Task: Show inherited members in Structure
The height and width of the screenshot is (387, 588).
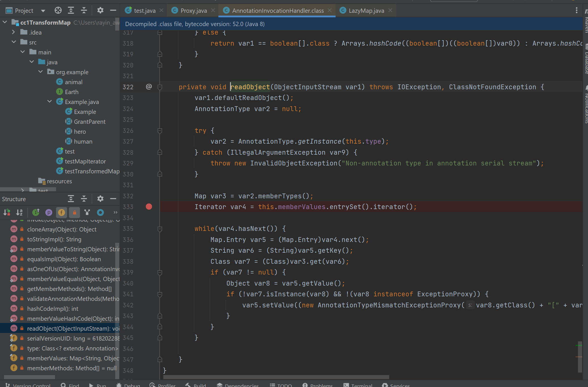Action: (x=36, y=212)
